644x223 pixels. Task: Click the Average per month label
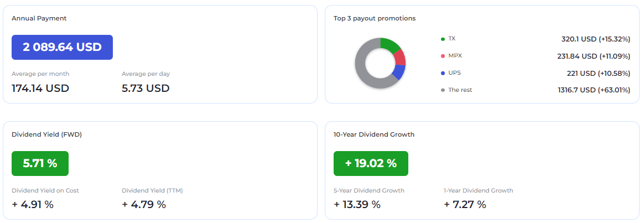click(40, 74)
